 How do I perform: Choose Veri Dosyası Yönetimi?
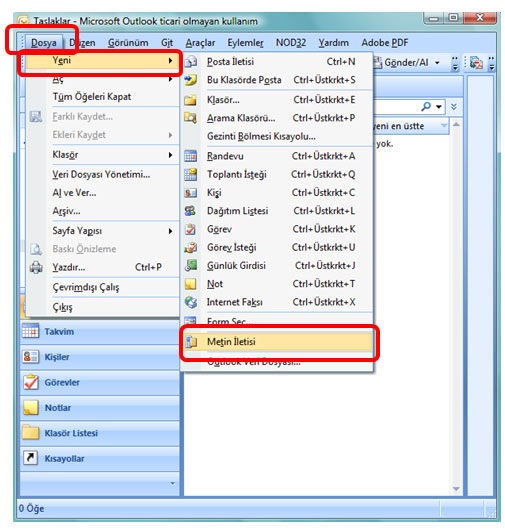tap(101, 174)
